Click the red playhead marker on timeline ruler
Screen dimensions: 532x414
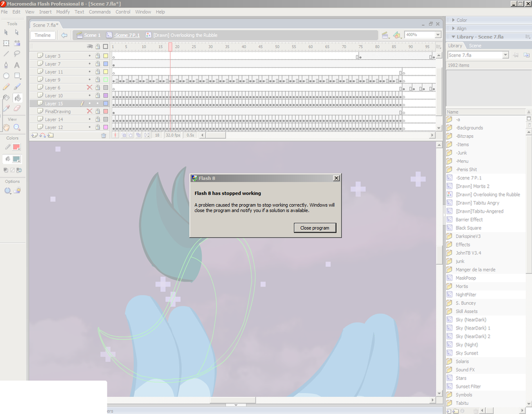(170, 47)
